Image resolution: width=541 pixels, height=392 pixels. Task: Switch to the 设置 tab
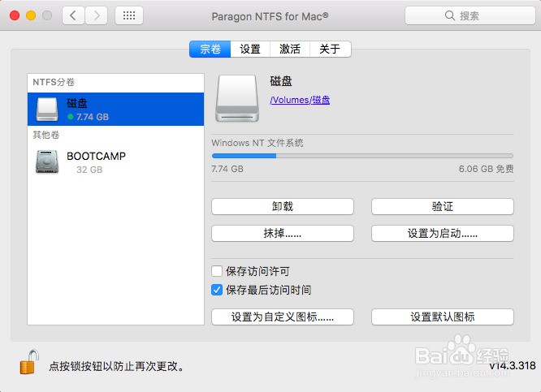250,49
